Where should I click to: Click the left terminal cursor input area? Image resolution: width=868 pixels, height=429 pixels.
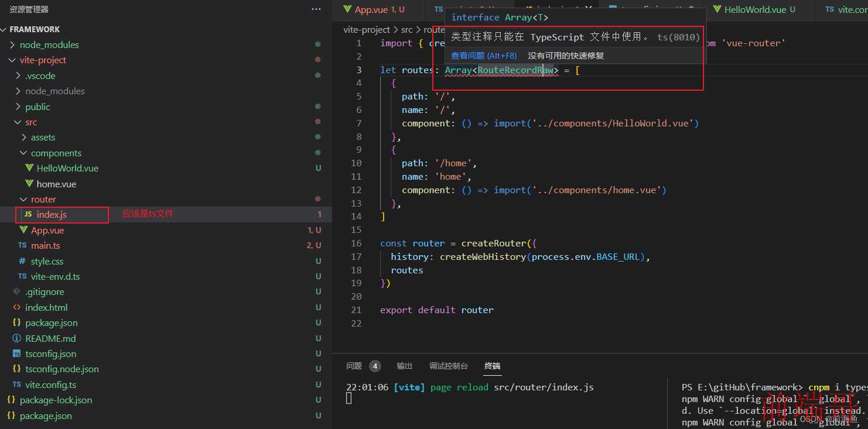[x=349, y=399]
